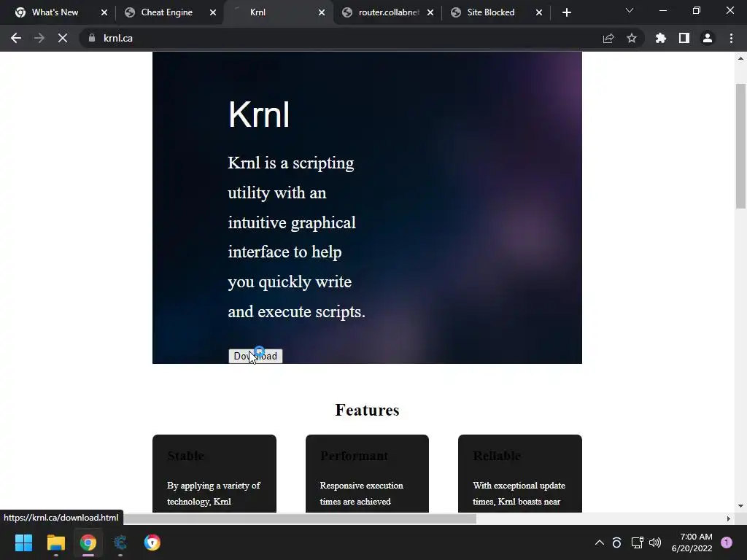747x560 pixels.
Task: Select the Performant feature card
Action: coord(367,473)
